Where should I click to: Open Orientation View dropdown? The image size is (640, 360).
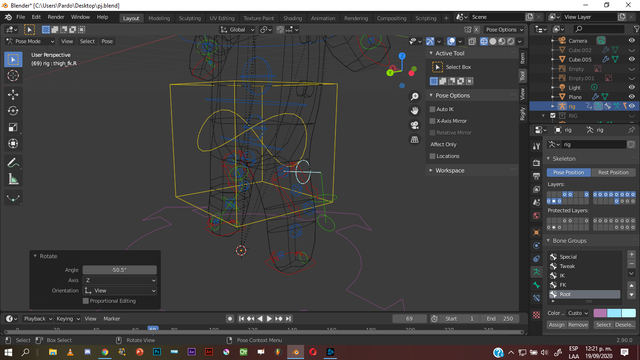pos(120,291)
